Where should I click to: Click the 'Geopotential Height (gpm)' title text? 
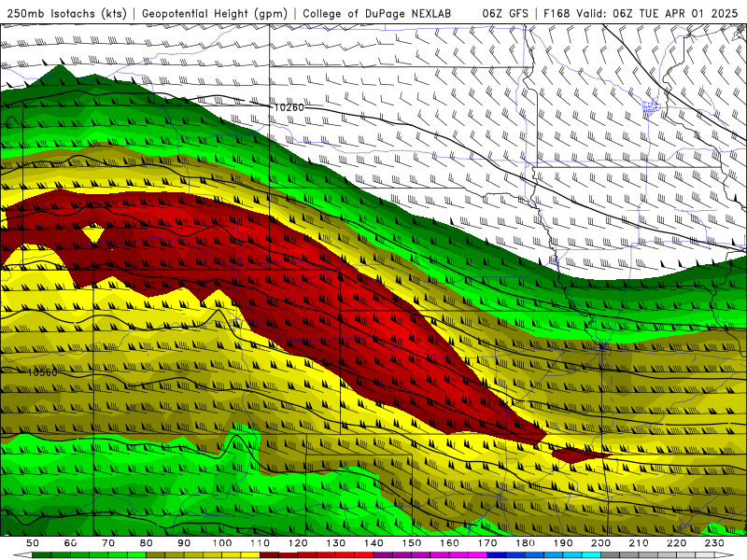point(215,13)
